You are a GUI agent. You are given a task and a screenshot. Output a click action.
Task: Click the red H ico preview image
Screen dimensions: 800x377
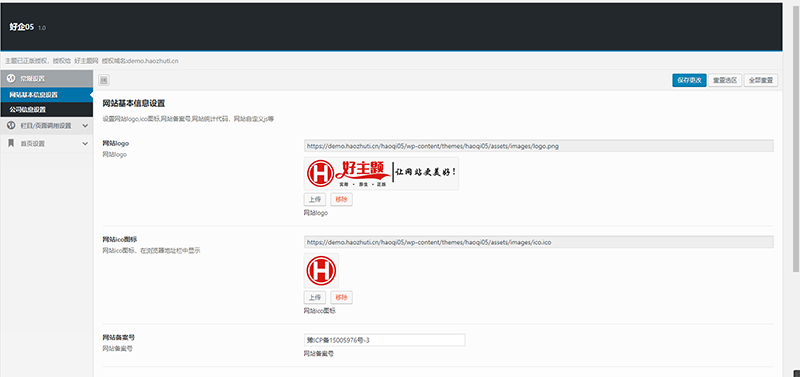(x=321, y=270)
